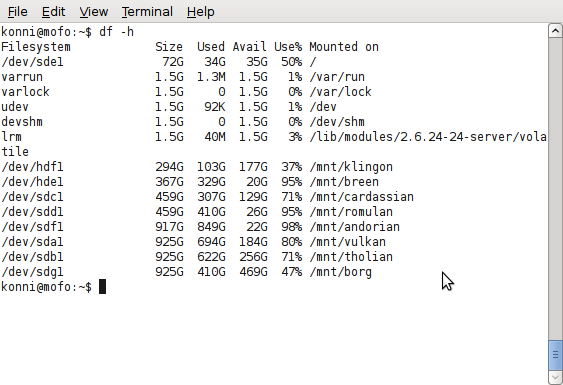Click the /dev/hdf1 filesystem entry
563x385 pixels.
coord(32,167)
